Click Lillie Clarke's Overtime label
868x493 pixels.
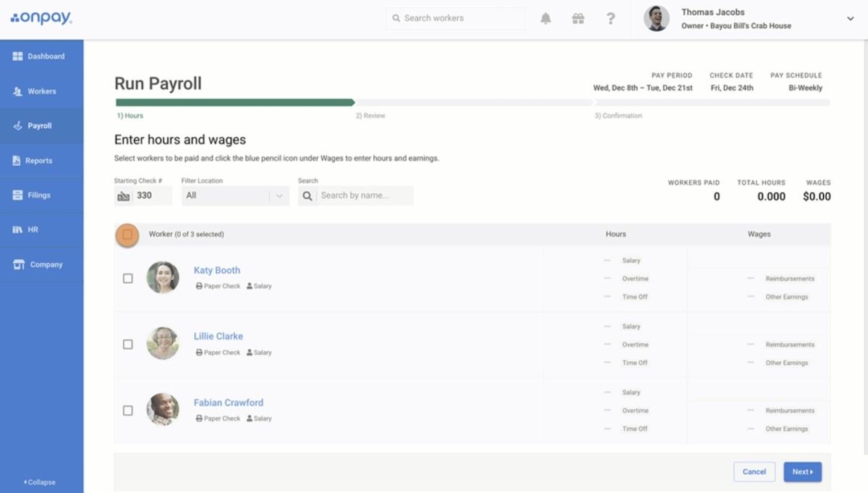tap(635, 345)
